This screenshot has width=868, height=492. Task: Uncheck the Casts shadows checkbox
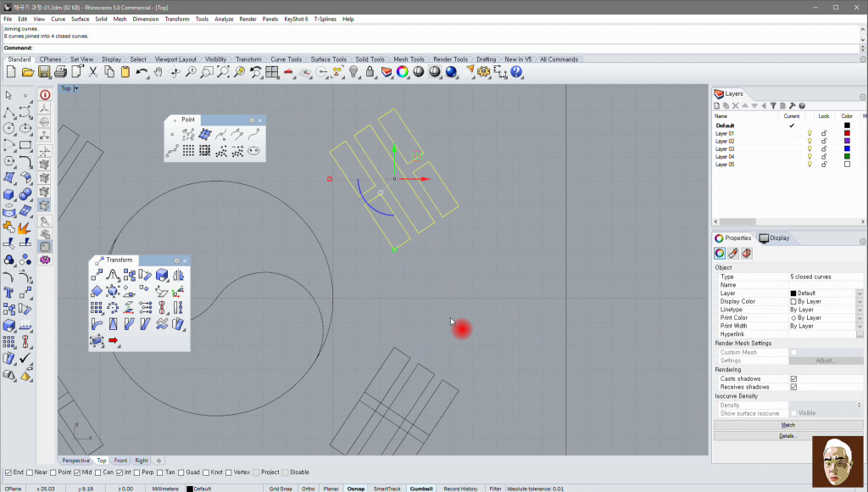(x=793, y=379)
